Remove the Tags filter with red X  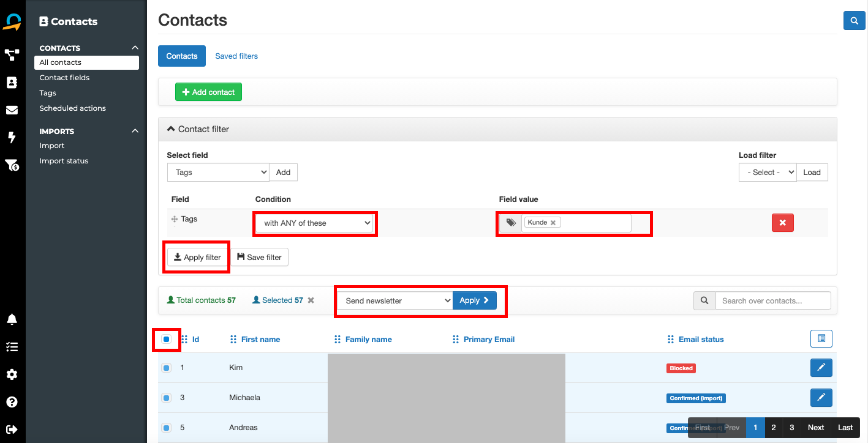[x=782, y=223]
